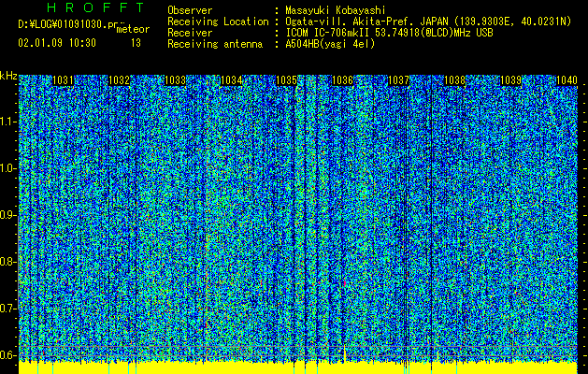Click time marker 1033
588x374 pixels.
175,79
